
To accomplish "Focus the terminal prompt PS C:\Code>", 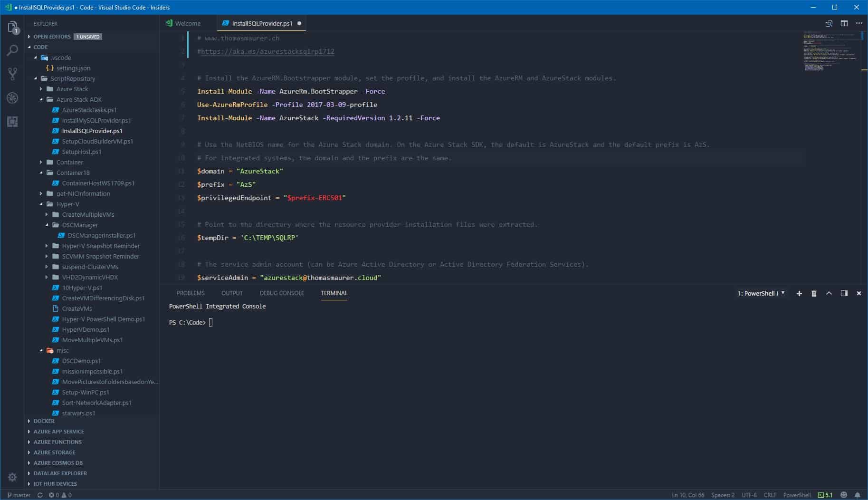I will (x=187, y=322).
